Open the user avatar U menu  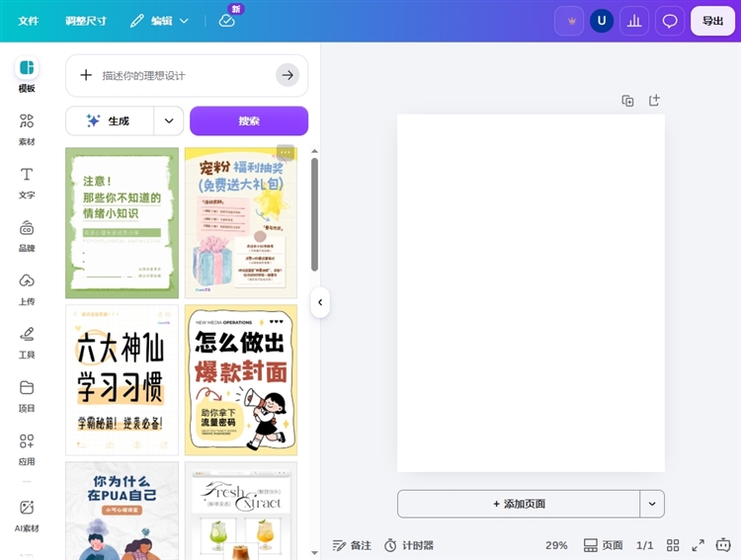tap(602, 21)
